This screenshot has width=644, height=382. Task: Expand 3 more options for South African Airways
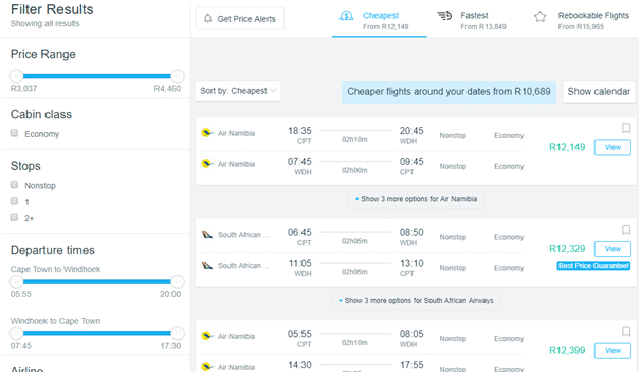(x=416, y=301)
